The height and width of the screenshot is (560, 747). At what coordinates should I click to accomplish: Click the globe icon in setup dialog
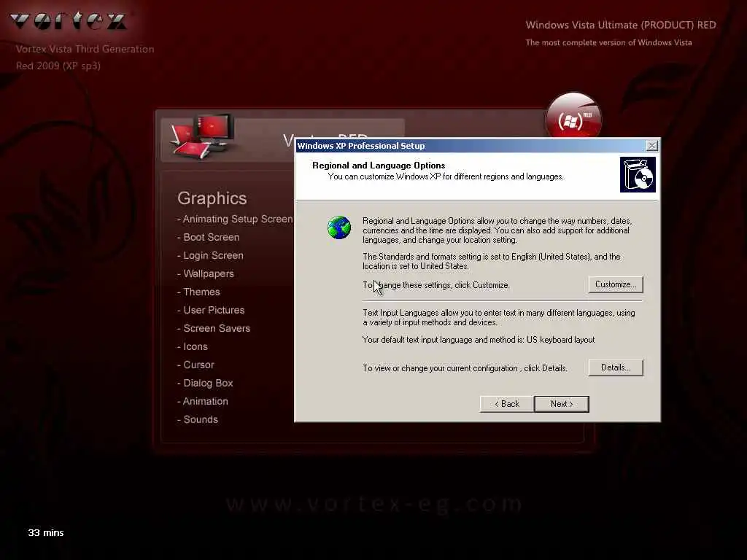[x=339, y=227]
